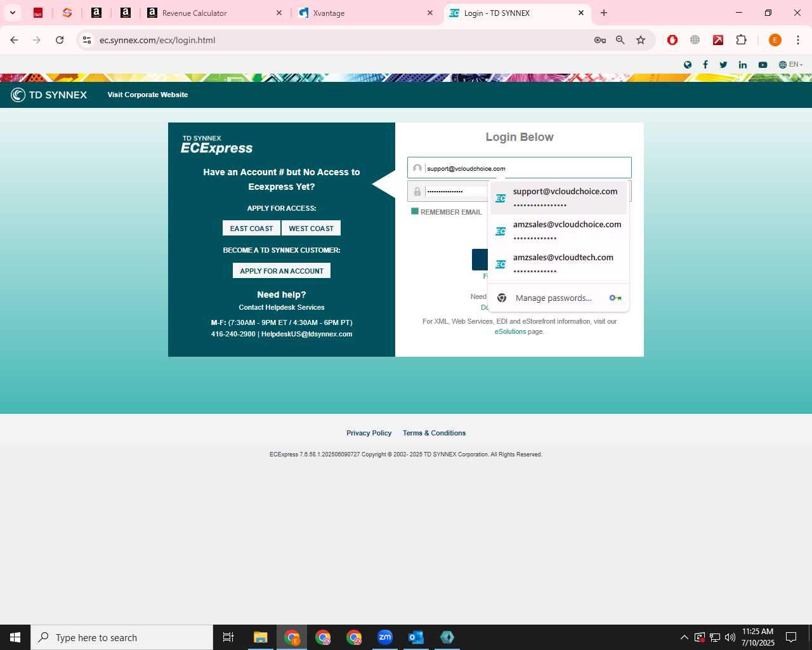Open the Zoom app on the taskbar

point(385,637)
